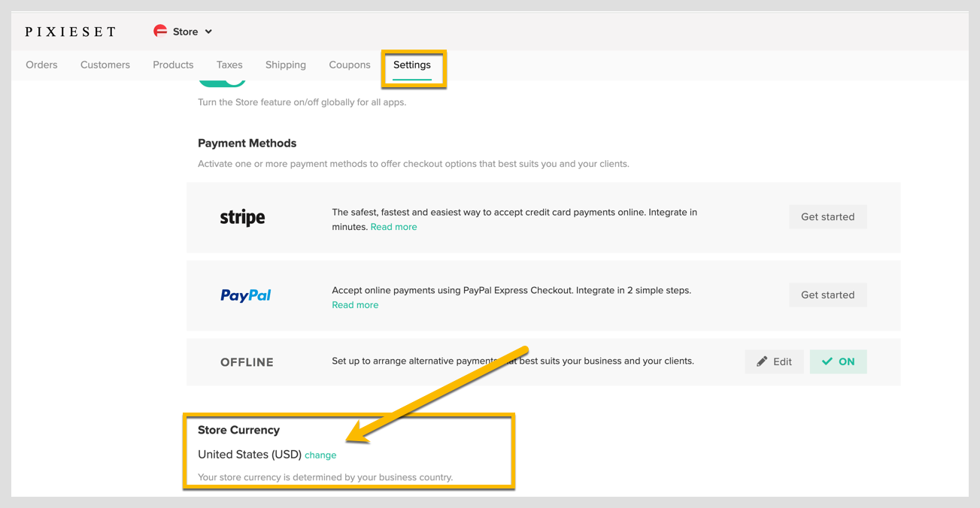Click Get started for PayPal

[x=827, y=295]
